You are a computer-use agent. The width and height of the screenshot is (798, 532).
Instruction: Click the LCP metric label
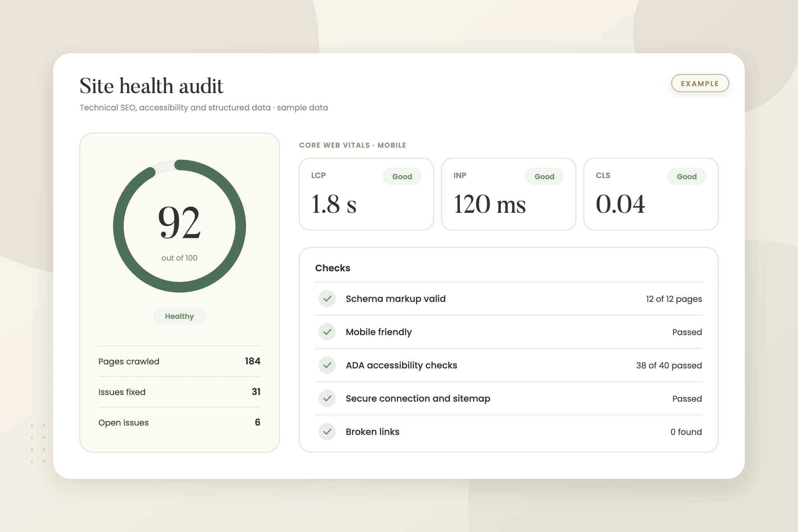click(318, 176)
